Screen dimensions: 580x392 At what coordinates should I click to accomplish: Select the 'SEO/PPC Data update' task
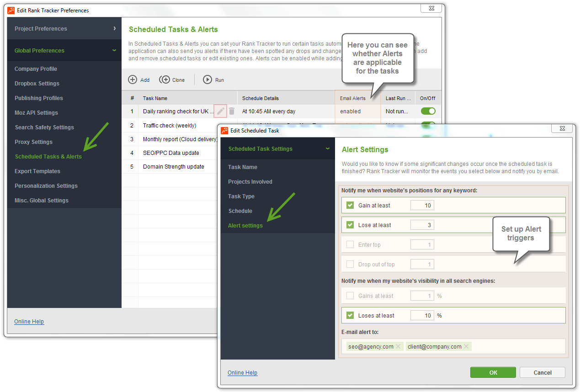171,153
